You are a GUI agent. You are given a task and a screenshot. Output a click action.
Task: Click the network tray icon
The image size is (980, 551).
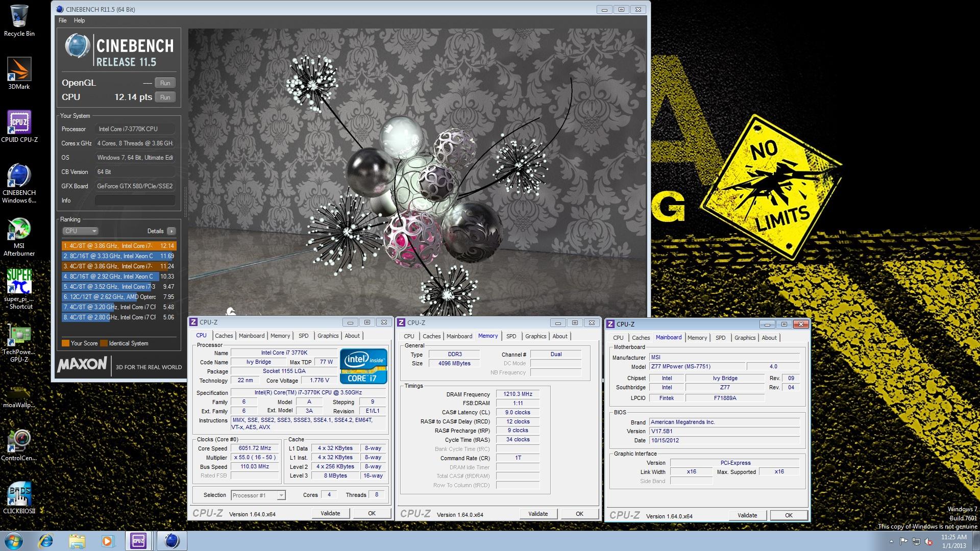(x=917, y=541)
